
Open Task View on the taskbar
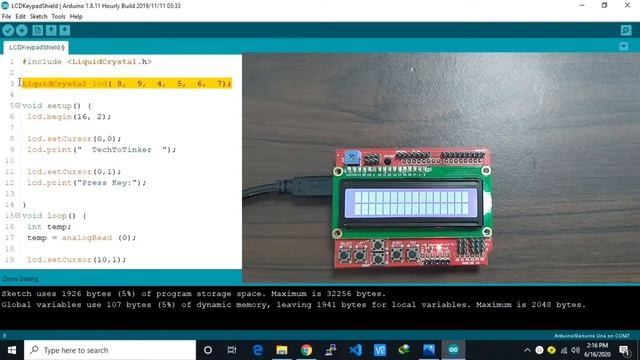tap(232, 350)
